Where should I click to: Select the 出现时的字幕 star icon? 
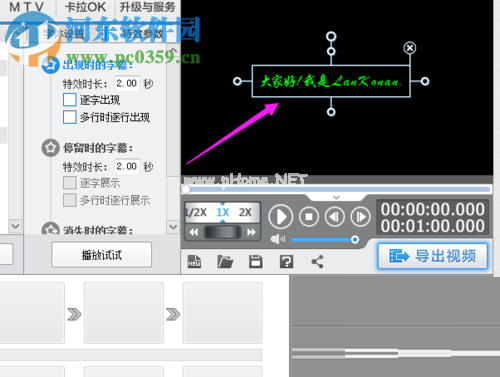(x=51, y=65)
